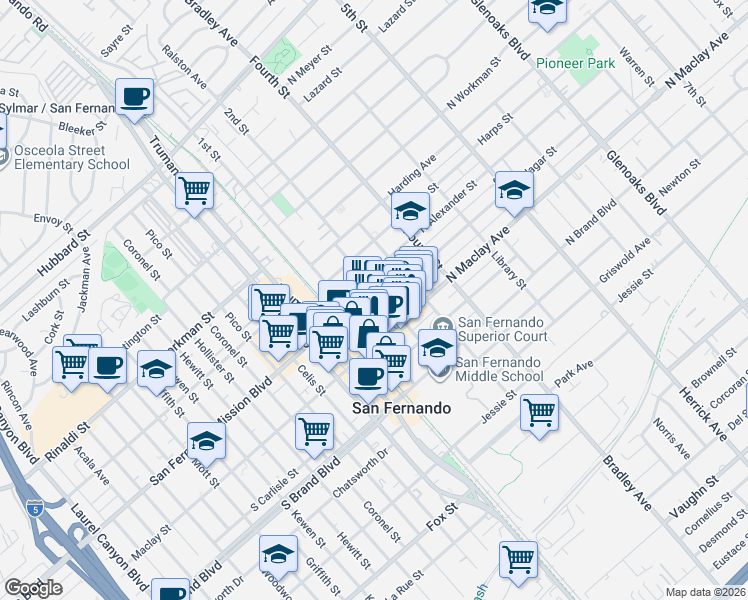Click the Celis St label
This screenshot has width=748, height=600.
[x=312, y=381]
